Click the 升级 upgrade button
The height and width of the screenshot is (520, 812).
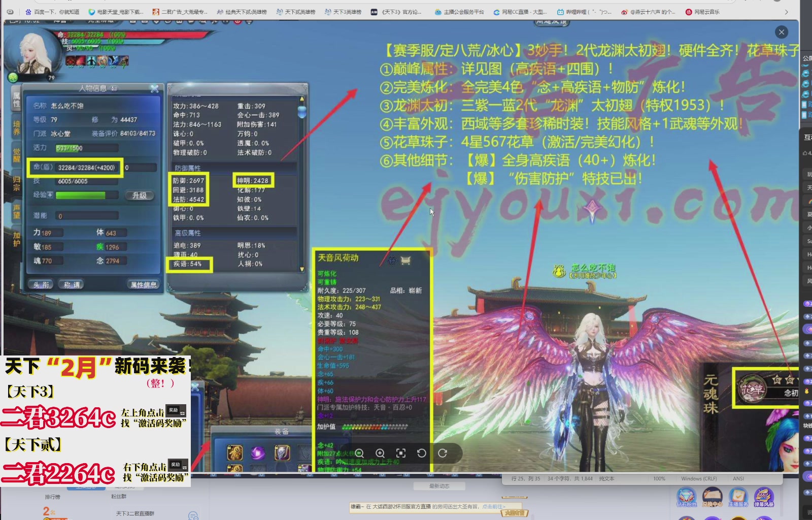141,195
